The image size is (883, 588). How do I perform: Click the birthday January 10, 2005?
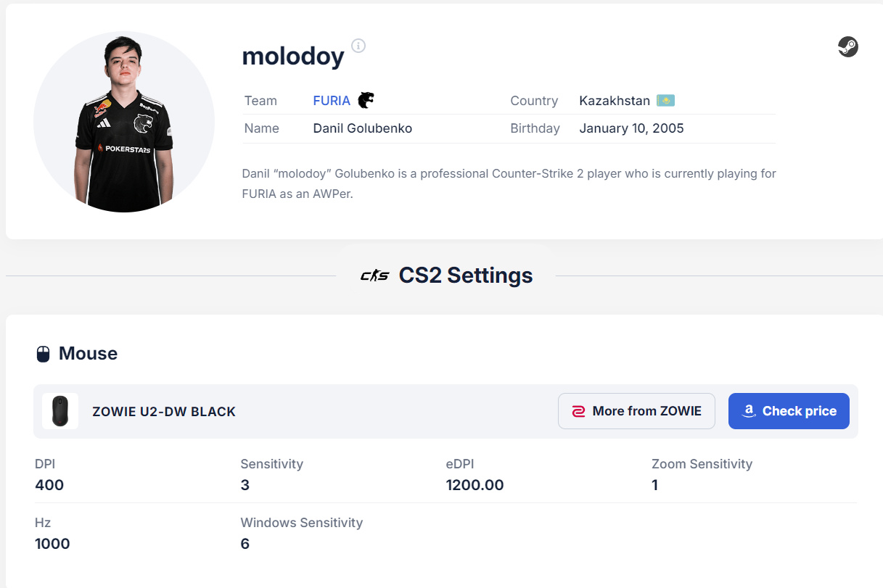tap(631, 128)
